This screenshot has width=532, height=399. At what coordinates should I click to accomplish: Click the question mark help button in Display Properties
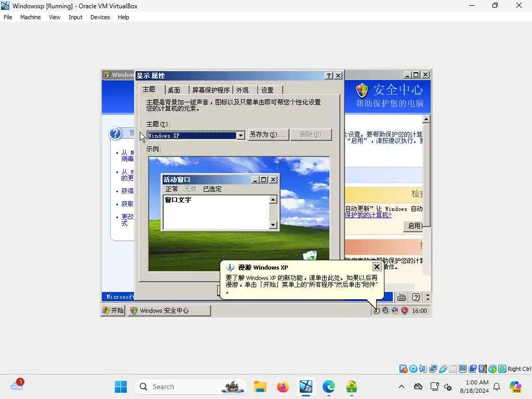pos(329,76)
